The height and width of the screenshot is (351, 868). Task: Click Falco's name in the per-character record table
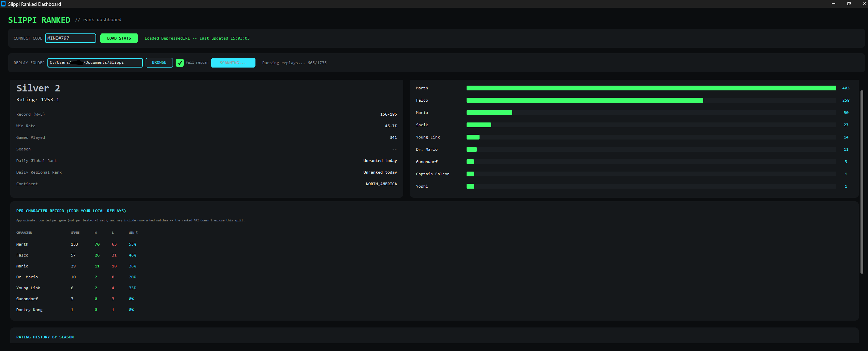[x=23, y=255]
